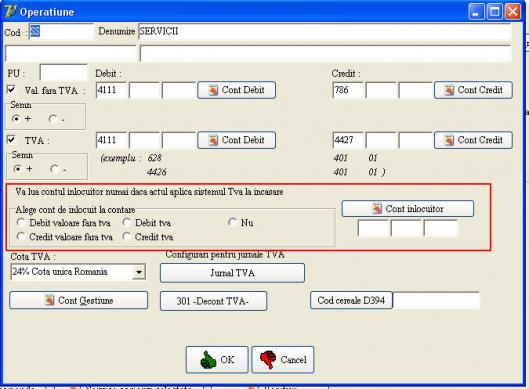The height and width of the screenshot is (389, 529).
Task: Select the Credit tva radio option
Action: click(x=127, y=237)
